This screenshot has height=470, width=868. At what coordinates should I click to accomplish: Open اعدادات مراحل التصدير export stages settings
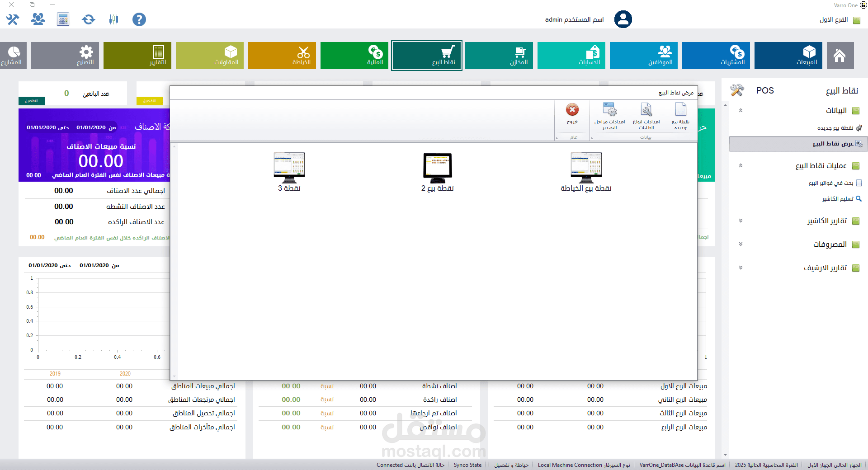(x=609, y=116)
